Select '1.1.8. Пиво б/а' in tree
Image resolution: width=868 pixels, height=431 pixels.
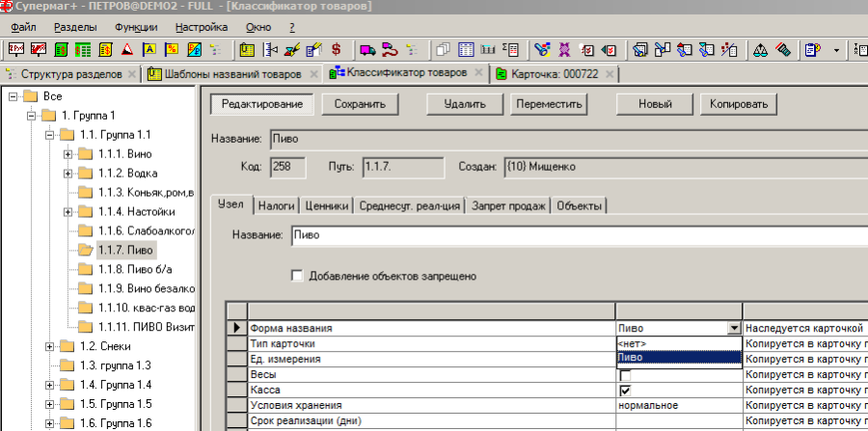135,269
